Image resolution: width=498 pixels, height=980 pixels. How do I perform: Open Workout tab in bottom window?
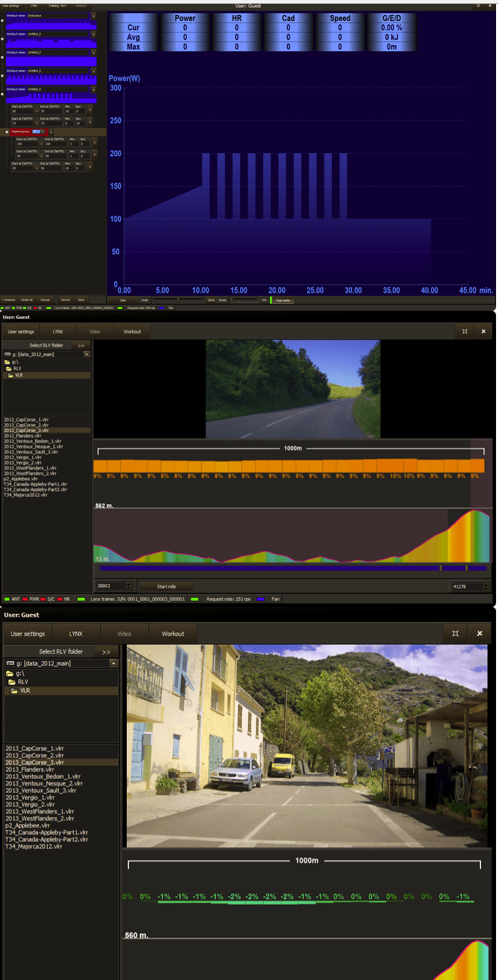coord(173,634)
